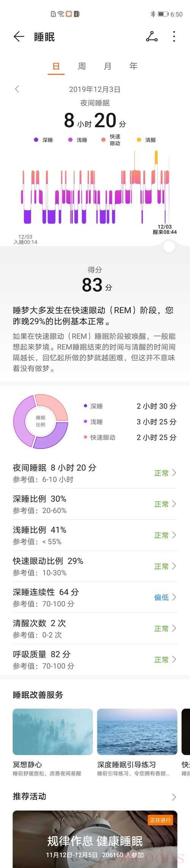Select the 年 tab

point(133,66)
